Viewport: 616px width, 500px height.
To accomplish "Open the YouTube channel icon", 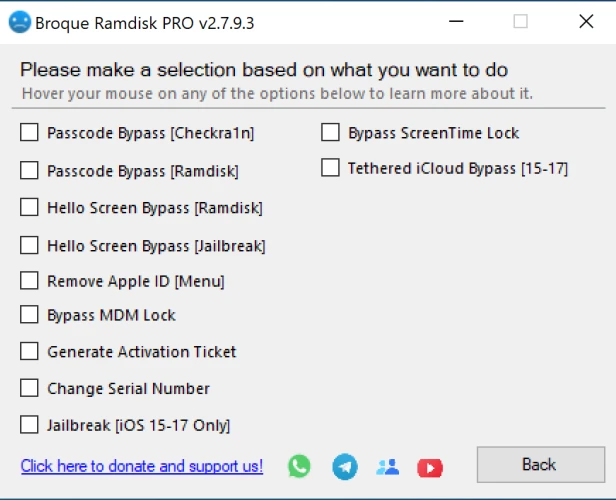I will tap(430, 468).
